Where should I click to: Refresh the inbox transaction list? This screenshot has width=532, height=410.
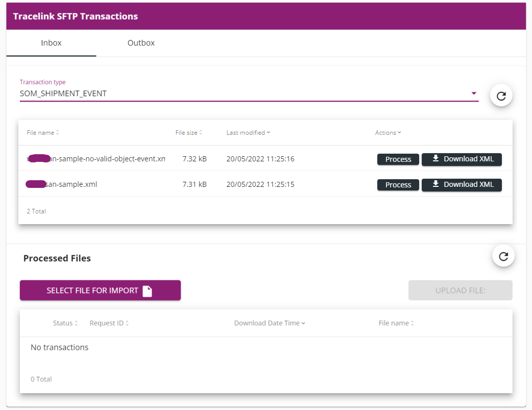(x=501, y=95)
